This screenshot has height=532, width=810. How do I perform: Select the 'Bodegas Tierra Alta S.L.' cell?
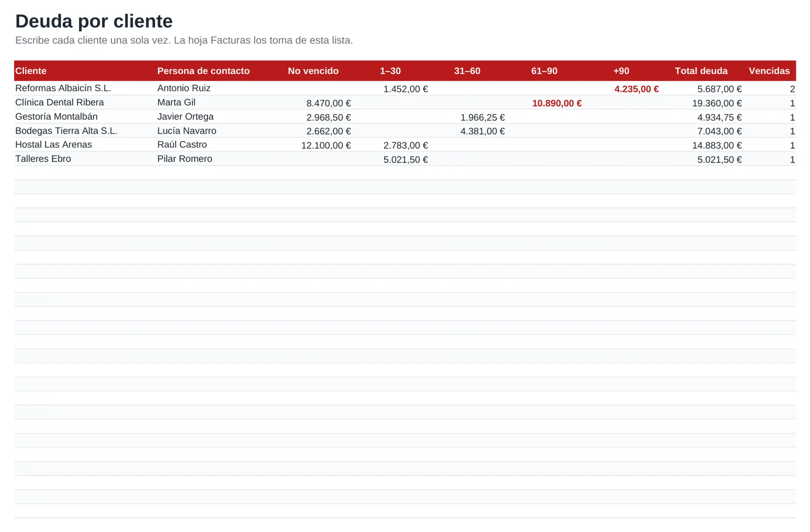(66, 131)
